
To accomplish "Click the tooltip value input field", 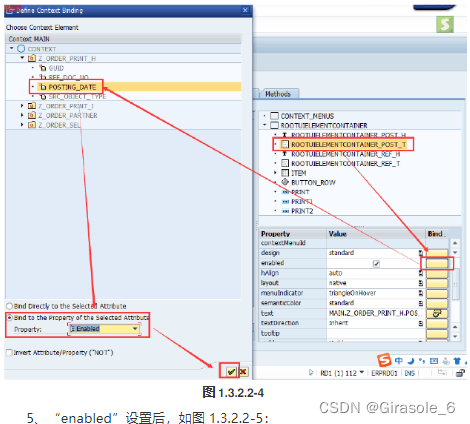I will tap(376, 333).
